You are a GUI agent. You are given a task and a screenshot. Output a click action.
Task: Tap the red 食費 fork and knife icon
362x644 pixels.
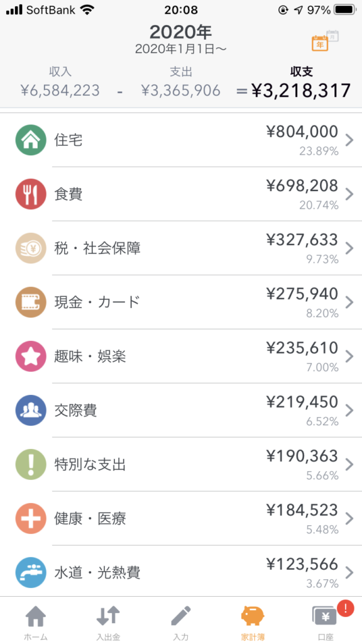[x=31, y=194]
